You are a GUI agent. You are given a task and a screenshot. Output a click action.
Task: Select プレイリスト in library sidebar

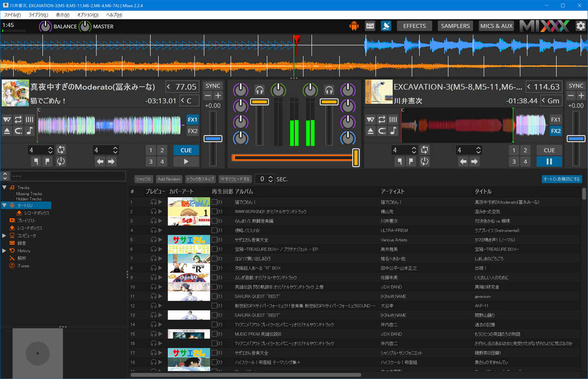(26, 220)
